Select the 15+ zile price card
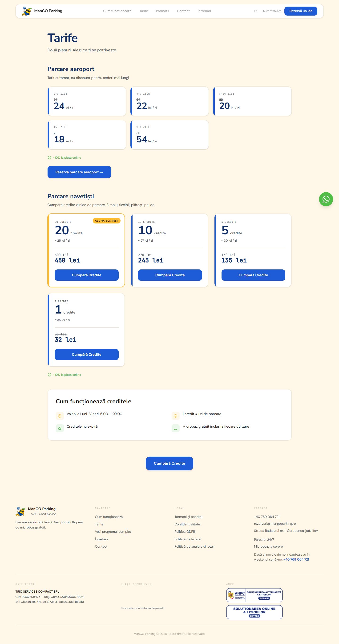Viewport: 339px width, 644px height. click(87, 135)
